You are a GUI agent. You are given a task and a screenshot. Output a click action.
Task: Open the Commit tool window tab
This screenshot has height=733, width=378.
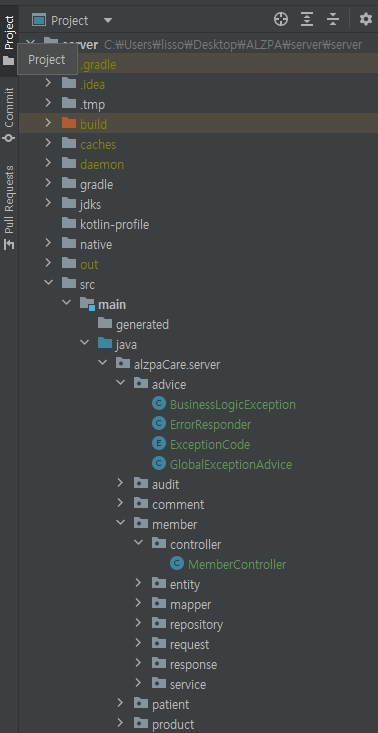pyautogui.click(x=9, y=115)
